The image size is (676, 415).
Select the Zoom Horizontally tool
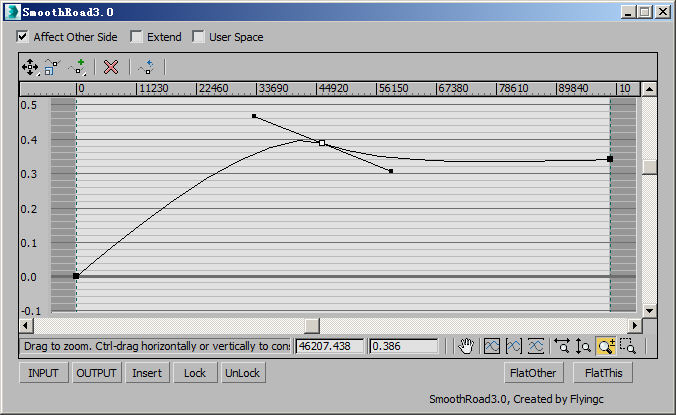point(561,346)
